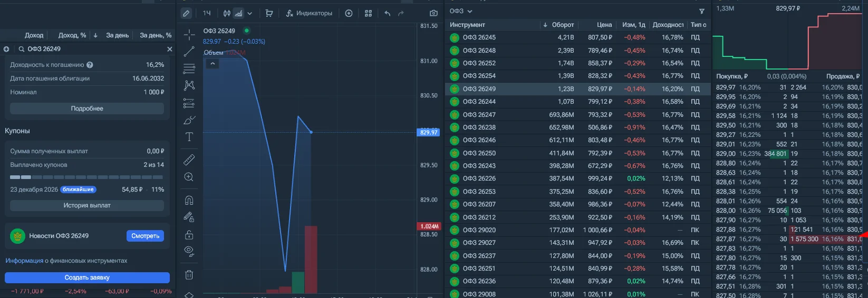Expand the ОФЗ list dropdown
868x298 pixels.
coord(461,11)
